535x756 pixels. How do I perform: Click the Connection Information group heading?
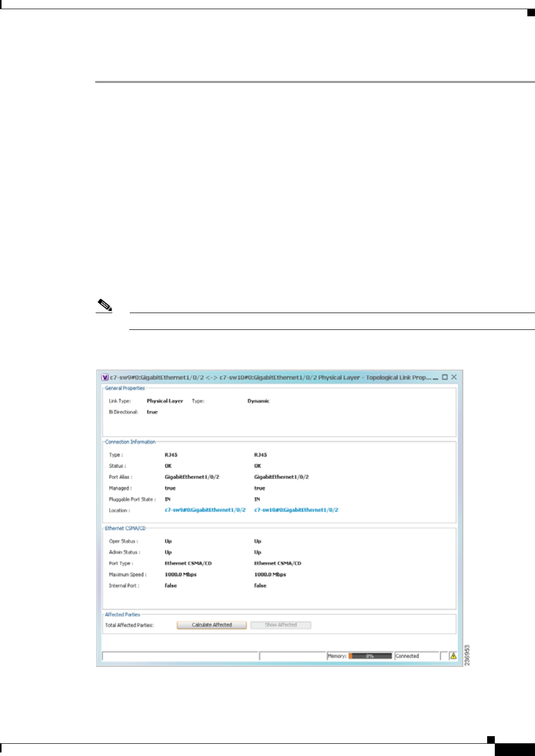click(x=130, y=442)
